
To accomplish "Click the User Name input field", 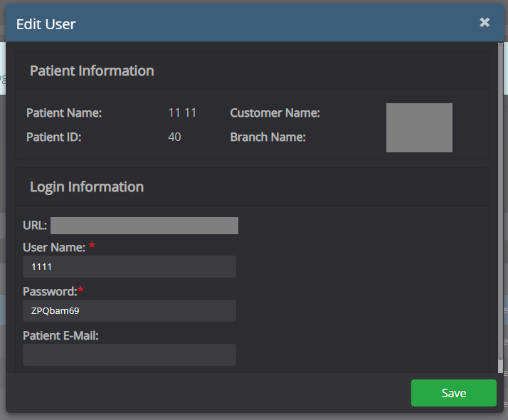I will 129,266.
